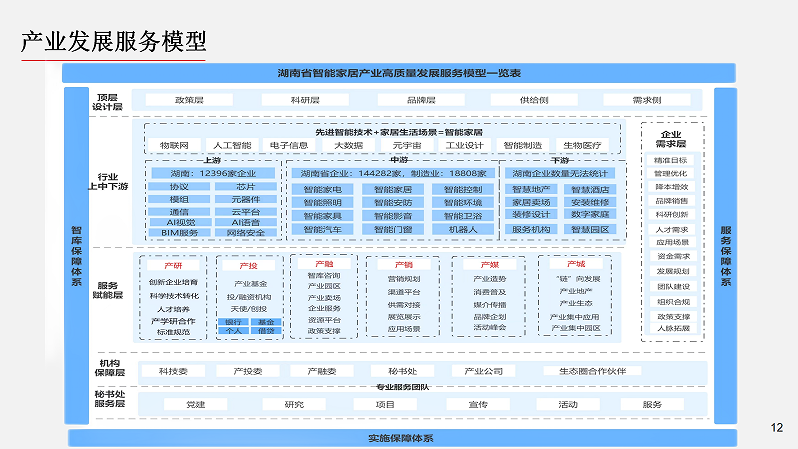Select the 云平台 upstream cell
The image size is (798, 449).
click(x=246, y=212)
